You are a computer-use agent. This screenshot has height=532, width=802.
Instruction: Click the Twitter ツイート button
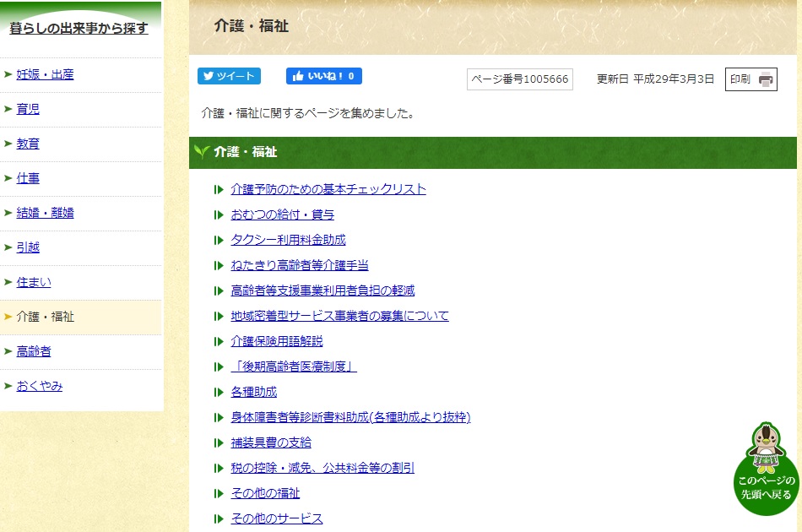click(229, 76)
